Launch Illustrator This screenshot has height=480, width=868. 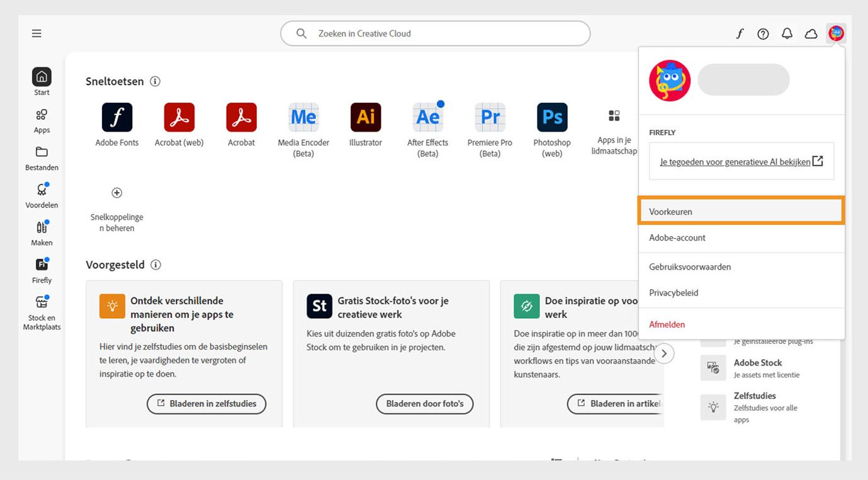(x=366, y=125)
